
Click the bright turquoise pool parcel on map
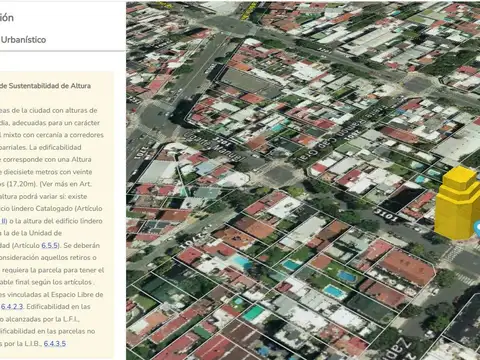tap(253, 313)
